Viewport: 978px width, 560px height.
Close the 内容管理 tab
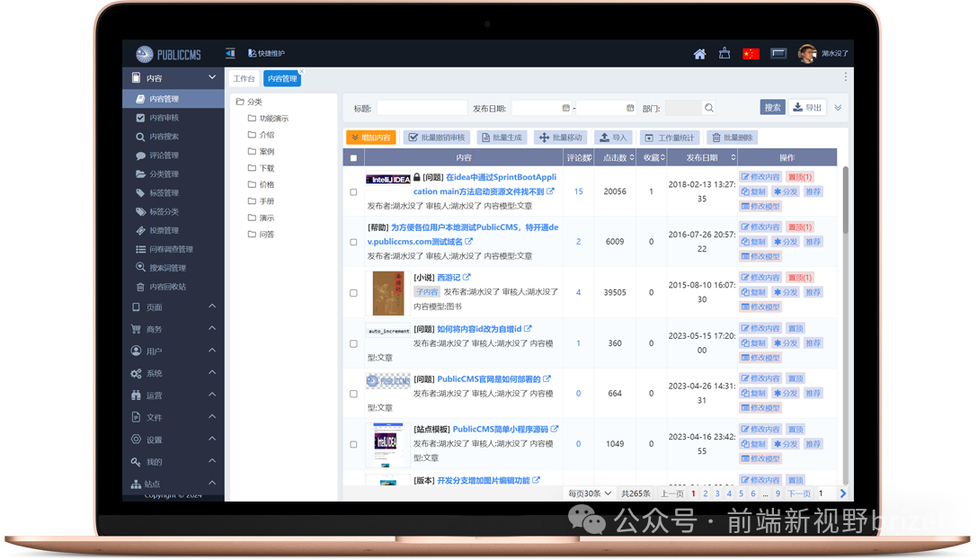click(x=301, y=70)
